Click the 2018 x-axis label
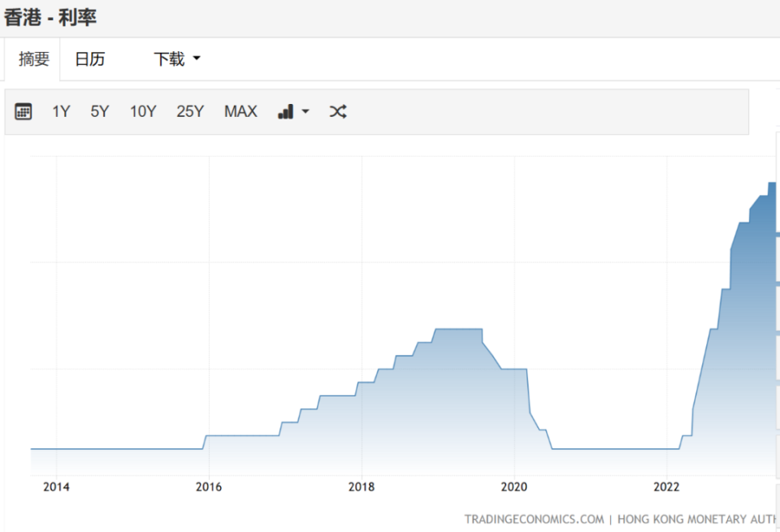This screenshot has width=780, height=532. click(x=361, y=487)
